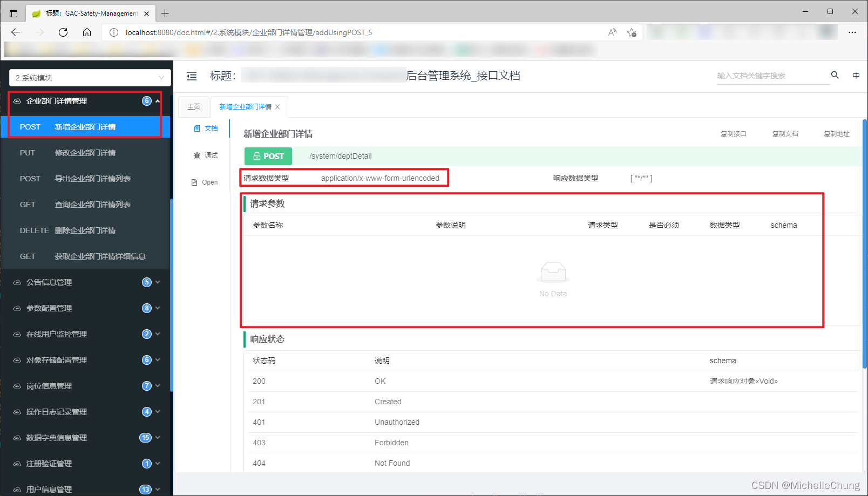
Task: Open the 调试 debug view
Action: coord(206,155)
